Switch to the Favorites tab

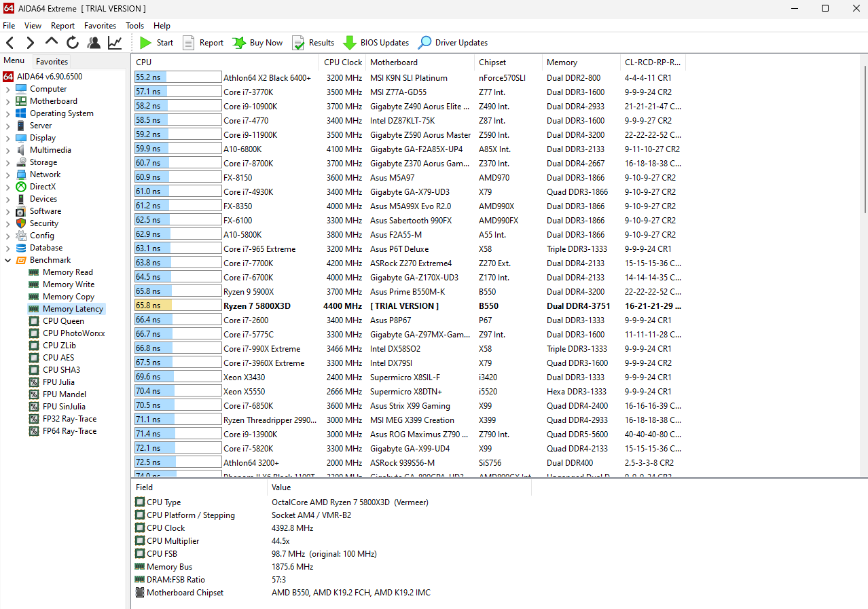coord(52,61)
